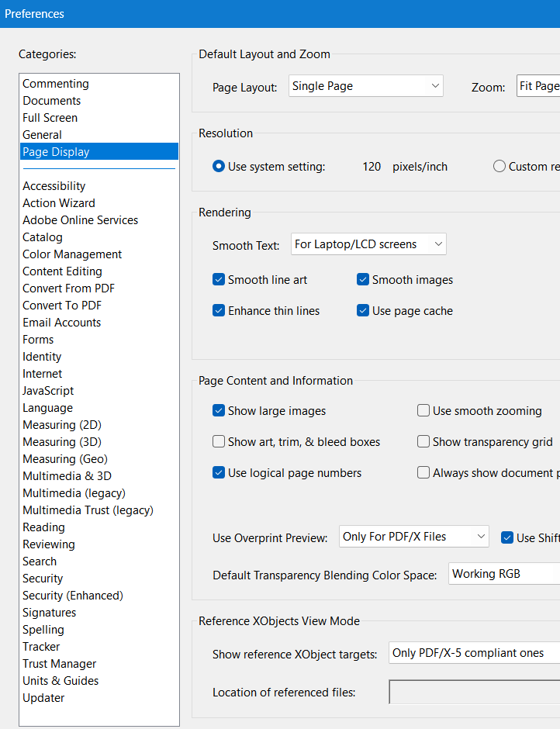Enable Show transparency grid
The image size is (560, 729).
423,441
